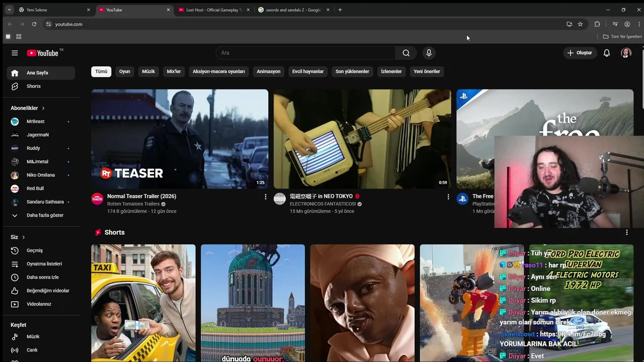Select Son yüklenenler filter chip
The image size is (644, 362).
352,71
